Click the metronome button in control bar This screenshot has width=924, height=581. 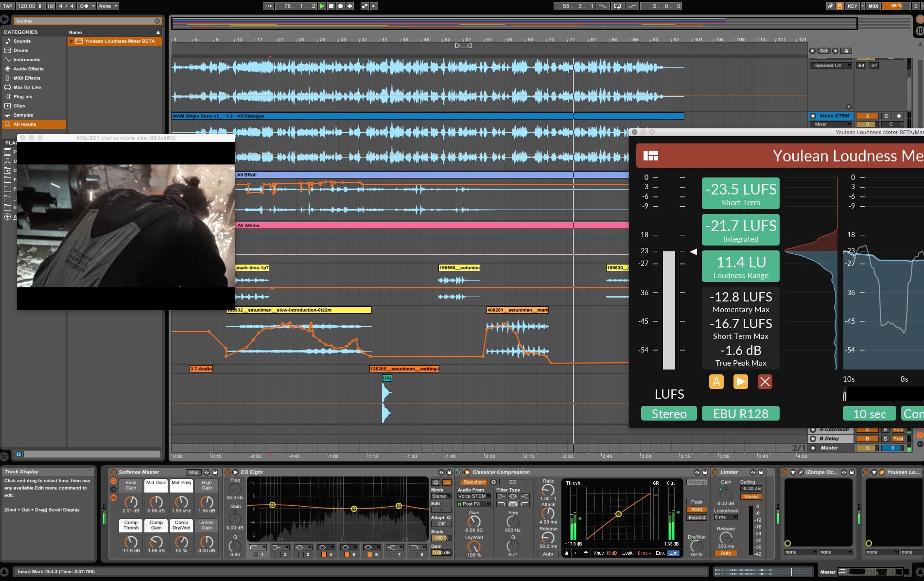coord(84,6)
